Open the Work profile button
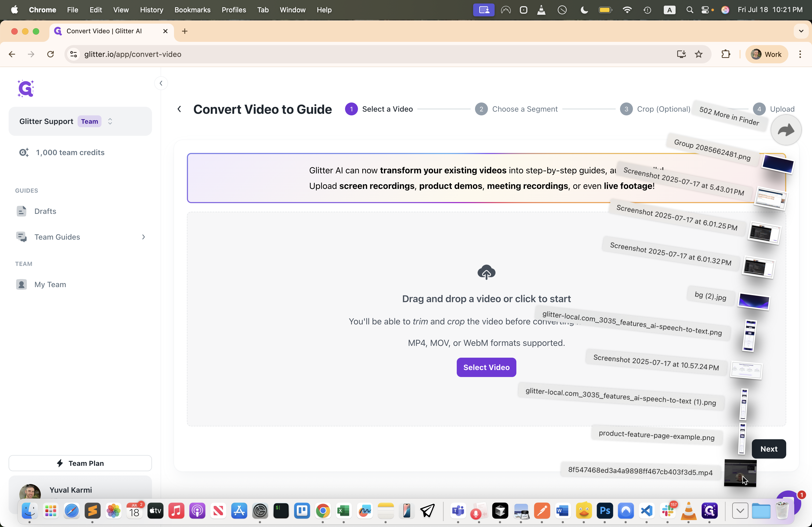Viewport: 812px width, 527px height. pyautogui.click(x=767, y=54)
